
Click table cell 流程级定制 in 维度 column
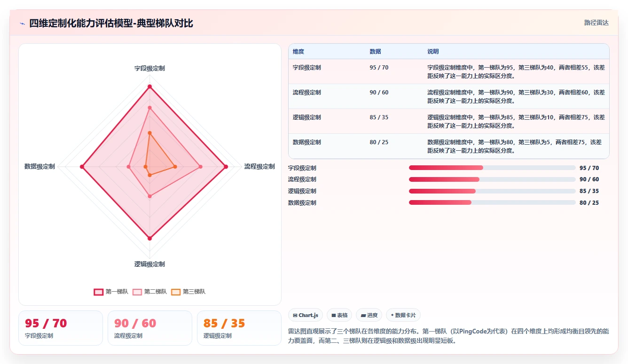coord(307,93)
